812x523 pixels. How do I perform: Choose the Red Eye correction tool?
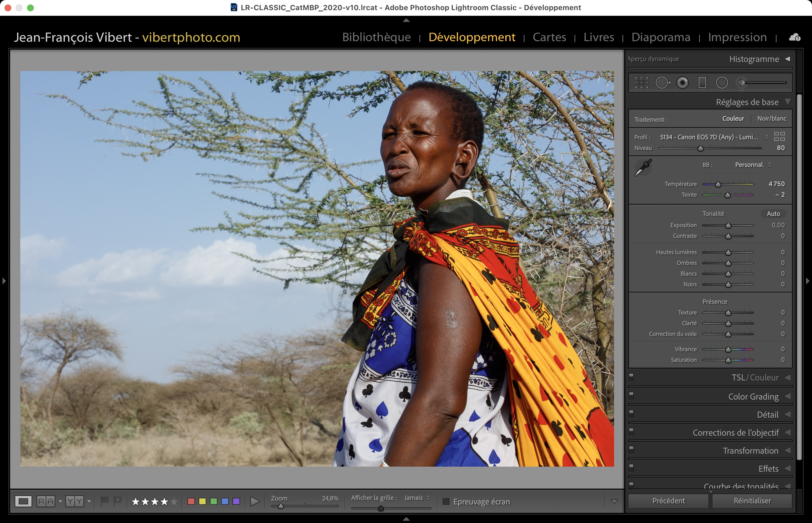point(682,83)
